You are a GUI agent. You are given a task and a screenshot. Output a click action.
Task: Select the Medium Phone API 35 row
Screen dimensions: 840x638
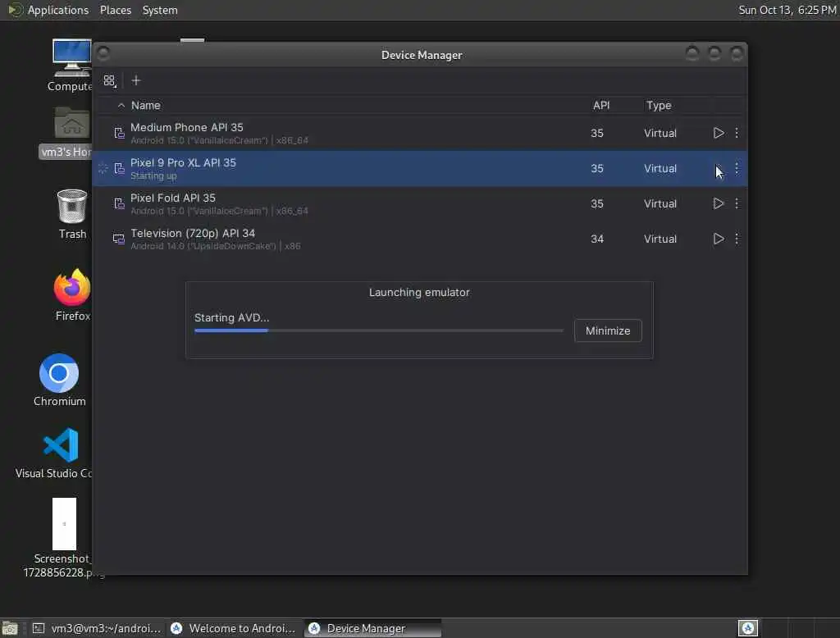pyautogui.click(x=419, y=133)
